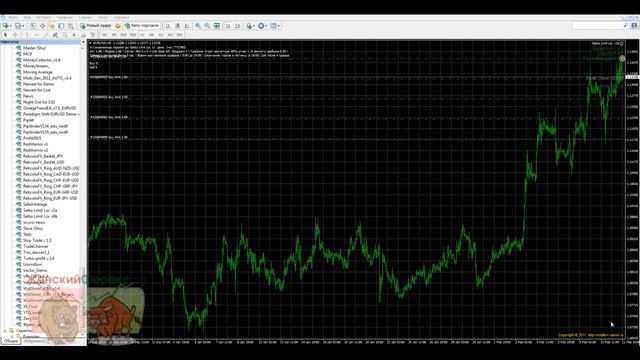Screen dimensions: 640x360
Task: Set timeframe to M15
Action: 123,35
